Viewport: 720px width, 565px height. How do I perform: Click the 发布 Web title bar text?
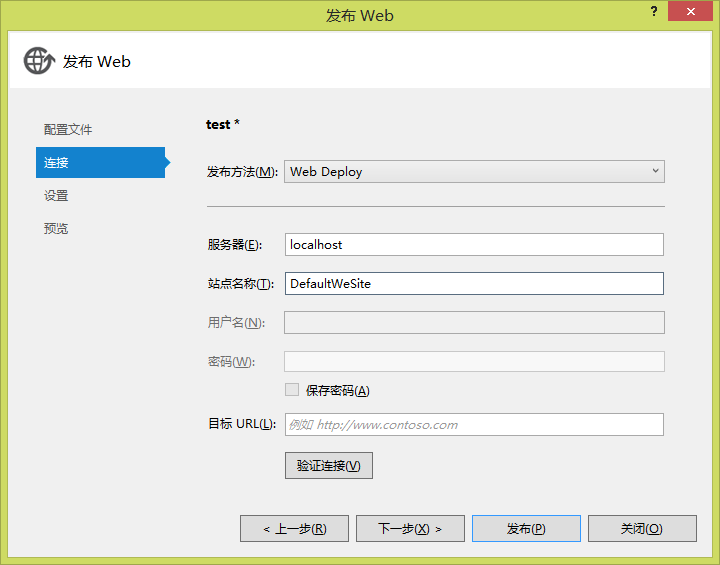(359, 15)
